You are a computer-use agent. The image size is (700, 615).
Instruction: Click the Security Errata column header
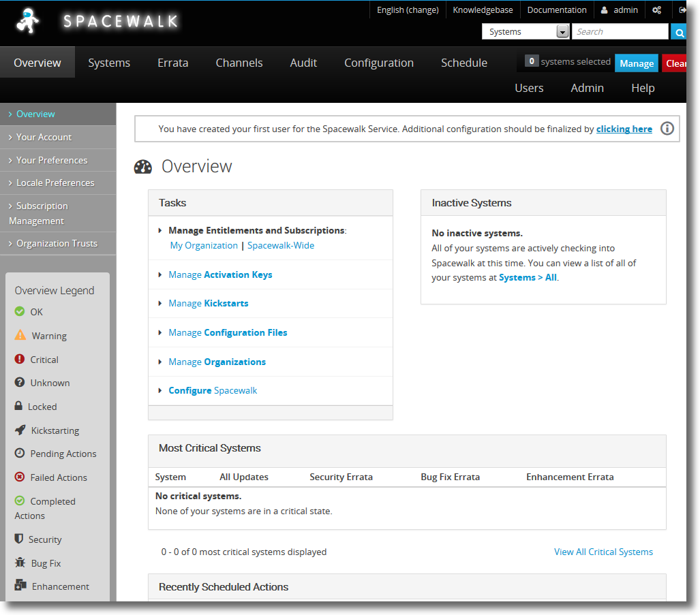(x=341, y=477)
